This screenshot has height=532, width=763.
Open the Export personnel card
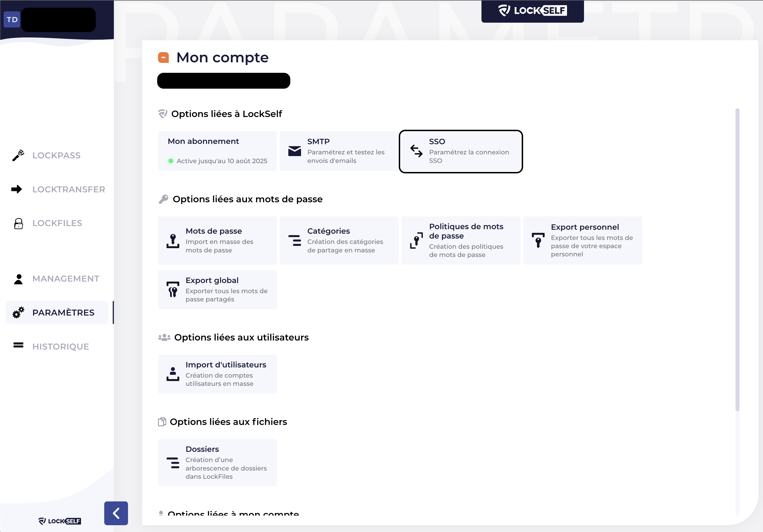583,240
